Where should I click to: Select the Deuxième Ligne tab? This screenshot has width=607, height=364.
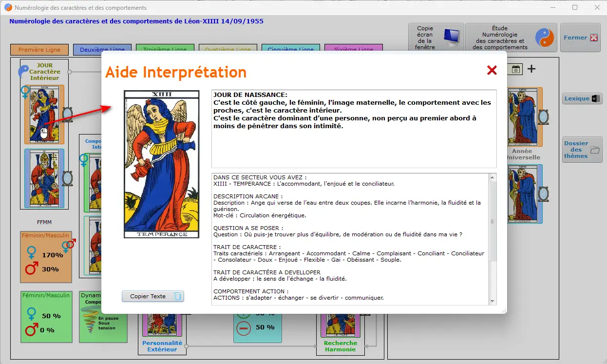(x=102, y=50)
